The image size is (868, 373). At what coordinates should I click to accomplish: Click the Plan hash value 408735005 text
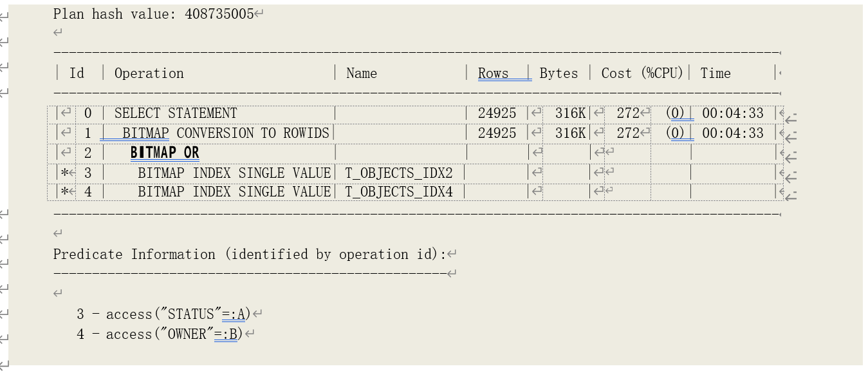coord(153,14)
